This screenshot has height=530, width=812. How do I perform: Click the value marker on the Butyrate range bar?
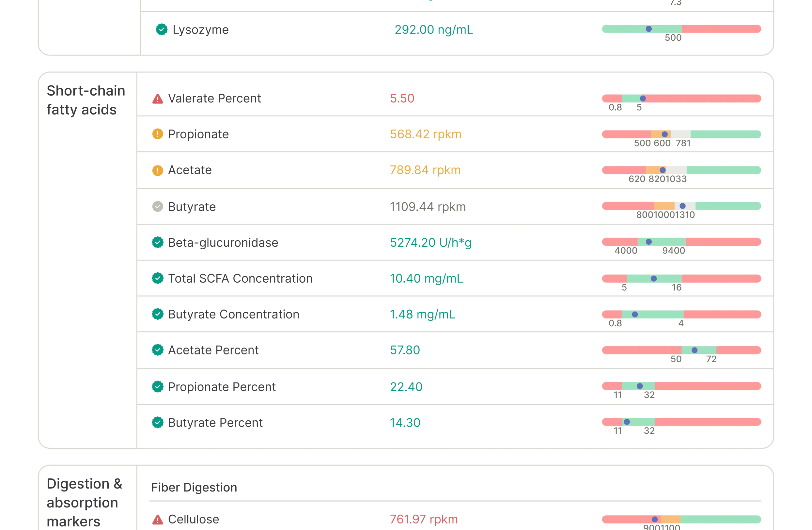[x=682, y=206]
